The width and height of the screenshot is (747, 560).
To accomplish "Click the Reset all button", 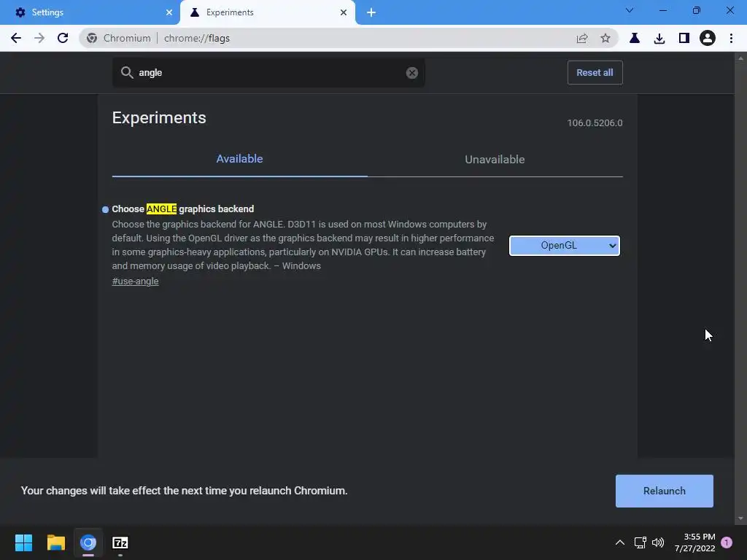I will [595, 72].
